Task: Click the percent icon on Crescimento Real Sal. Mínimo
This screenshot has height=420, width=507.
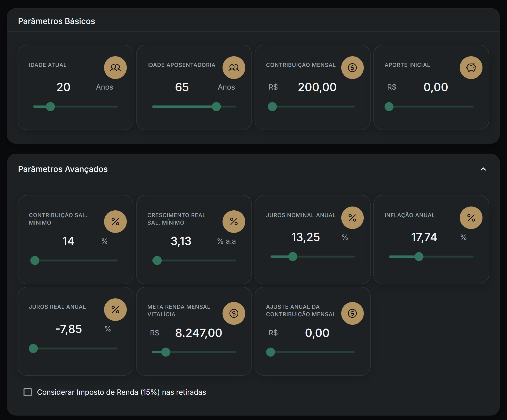Action: [234, 221]
